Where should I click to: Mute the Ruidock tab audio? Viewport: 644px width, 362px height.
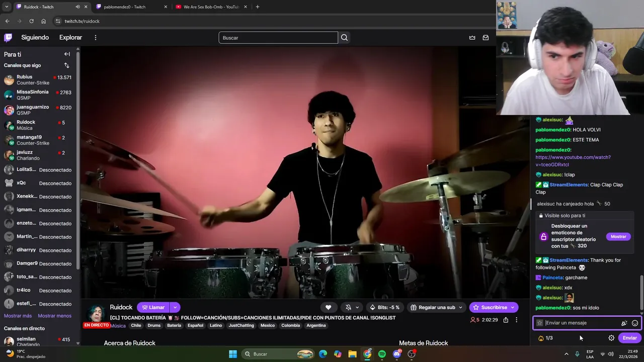click(77, 7)
